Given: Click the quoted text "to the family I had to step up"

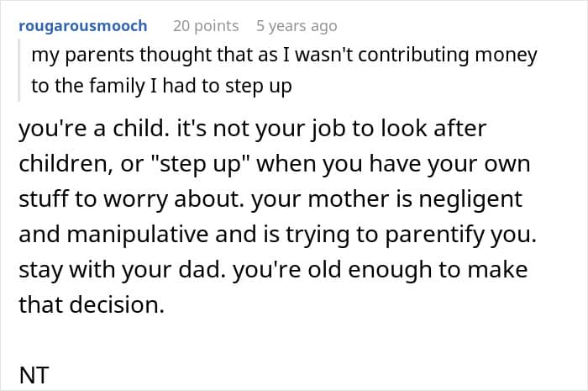Looking at the screenshot, I should click(x=161, y=86).
